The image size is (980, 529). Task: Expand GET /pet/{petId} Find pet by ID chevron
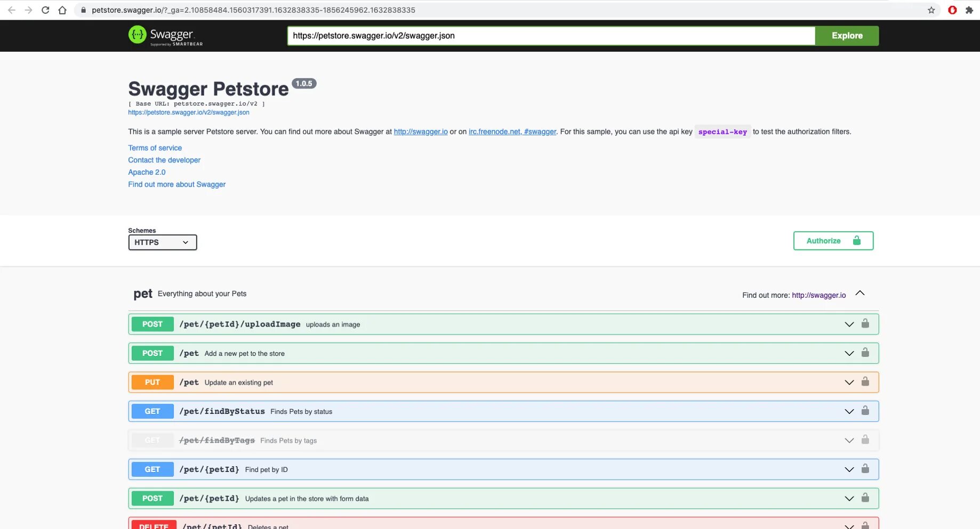click(x=849, y=469)
